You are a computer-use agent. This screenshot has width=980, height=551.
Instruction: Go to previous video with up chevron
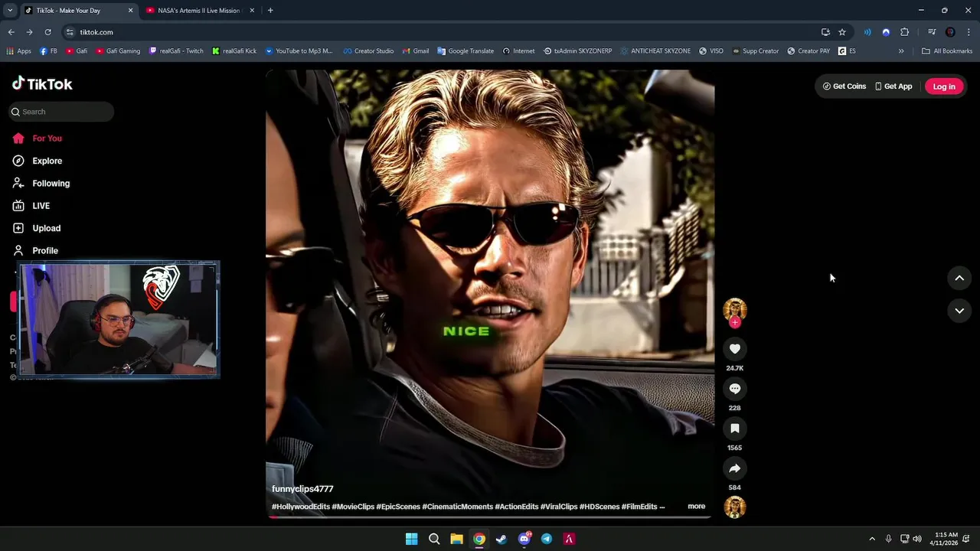[x=959, y=279]
